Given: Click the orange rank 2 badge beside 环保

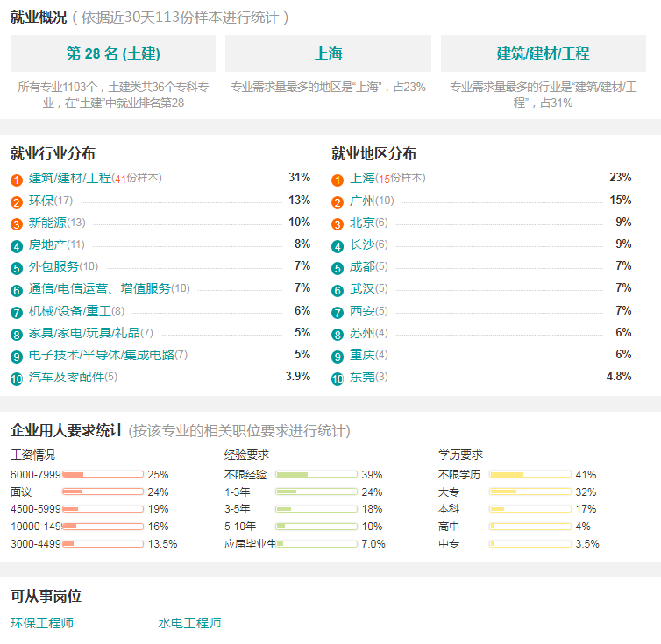Looking at the screenshot, I should (x=17, y=202).
